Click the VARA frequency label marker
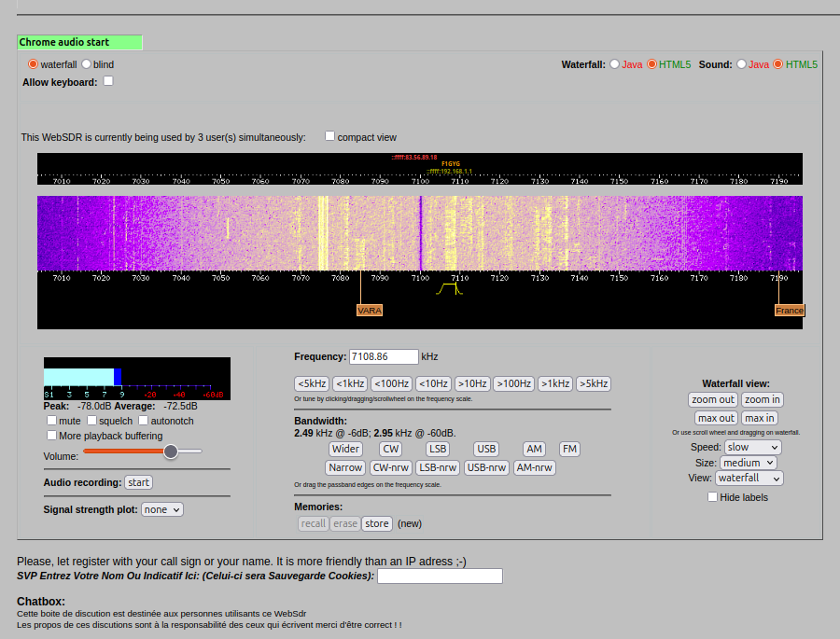 coord(370,310)
